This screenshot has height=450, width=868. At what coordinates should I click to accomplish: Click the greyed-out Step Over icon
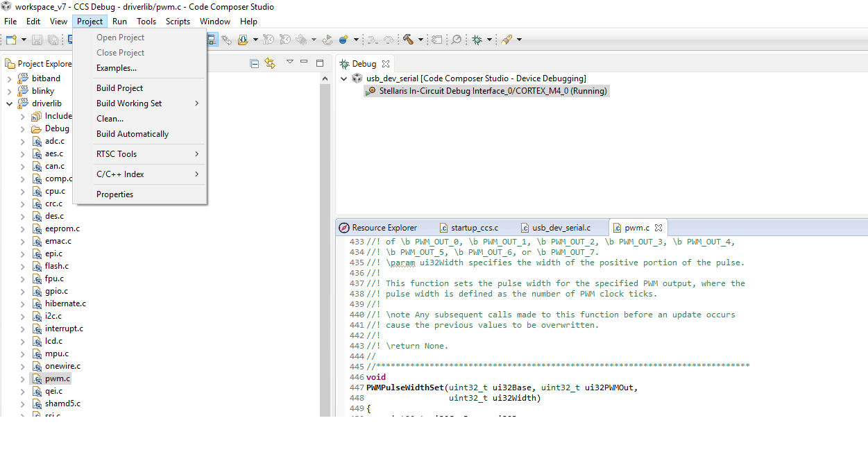click(x=389, y=40)
